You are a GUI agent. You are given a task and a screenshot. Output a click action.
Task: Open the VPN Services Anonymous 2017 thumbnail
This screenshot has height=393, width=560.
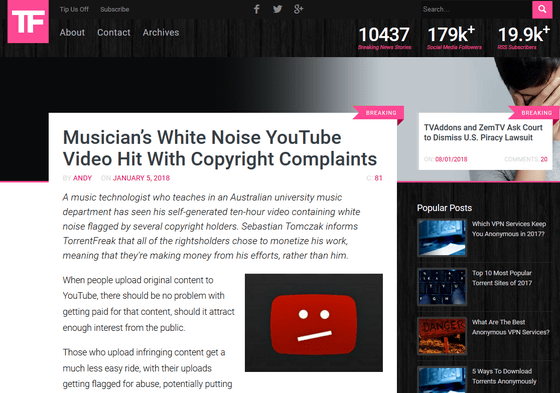pyautogui.click(x=442, y=238)
